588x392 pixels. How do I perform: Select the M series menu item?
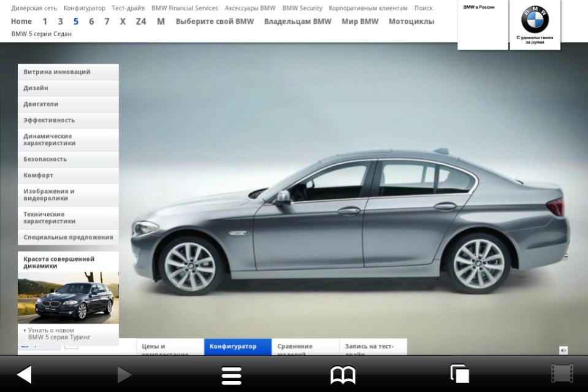[161, 21]
